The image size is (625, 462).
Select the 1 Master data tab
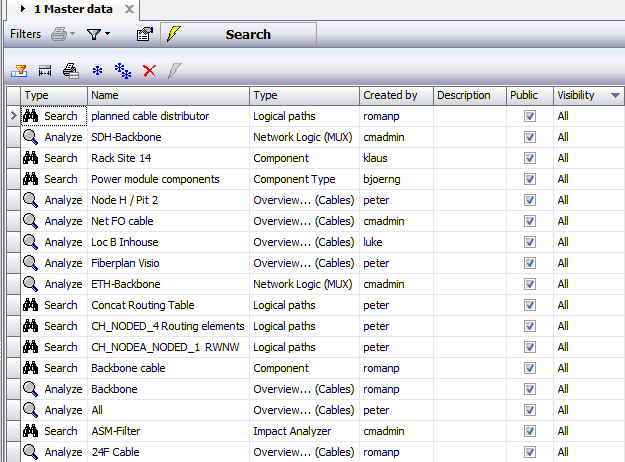73,9
